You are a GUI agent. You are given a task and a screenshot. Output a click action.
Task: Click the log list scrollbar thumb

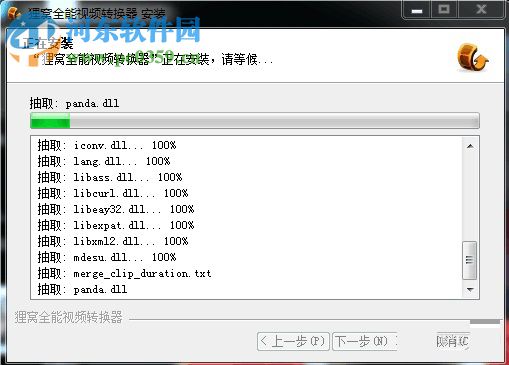coord(470,260)
